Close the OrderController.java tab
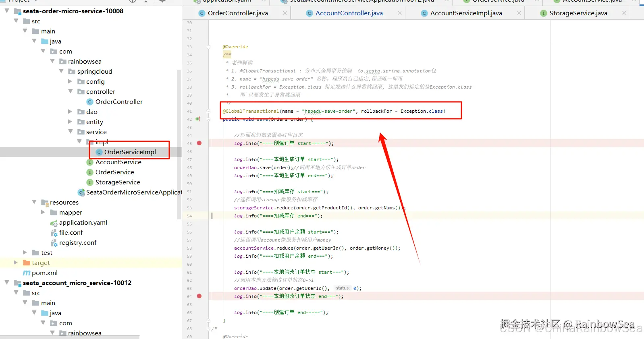 pos(285,13)
